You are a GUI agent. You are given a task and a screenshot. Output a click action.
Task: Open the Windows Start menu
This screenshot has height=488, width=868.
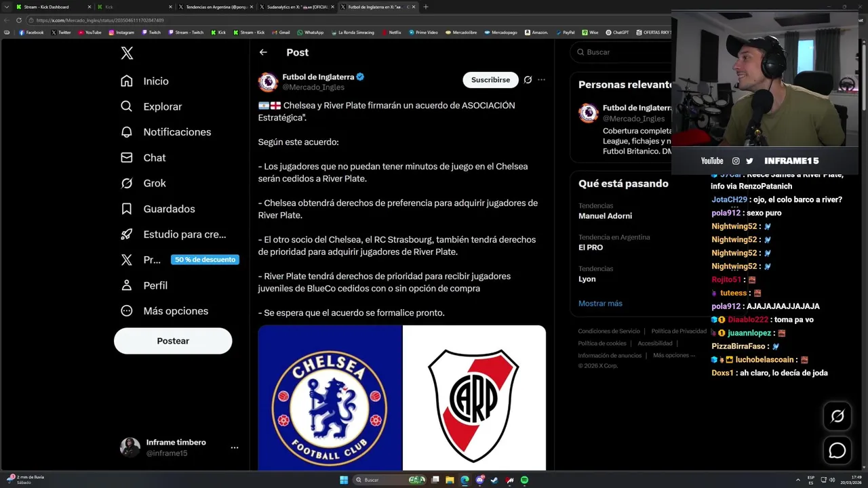(x=344, y=480)
